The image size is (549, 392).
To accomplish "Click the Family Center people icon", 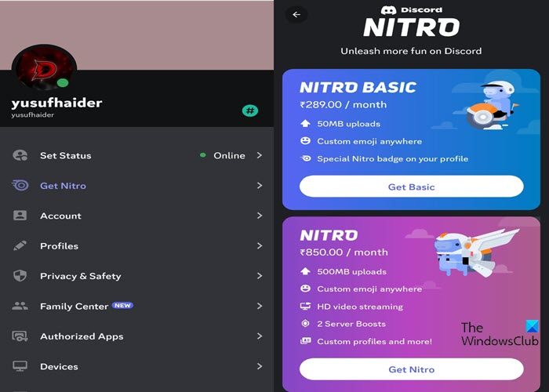I will point(20,306).
